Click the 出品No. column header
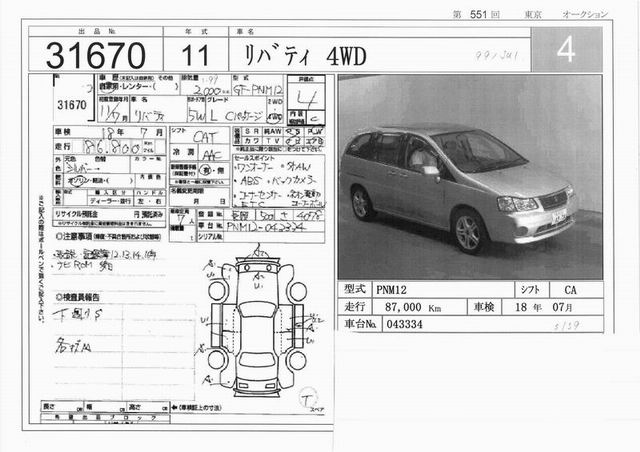Screen dimensions: 640x452 tap(97, 31)
